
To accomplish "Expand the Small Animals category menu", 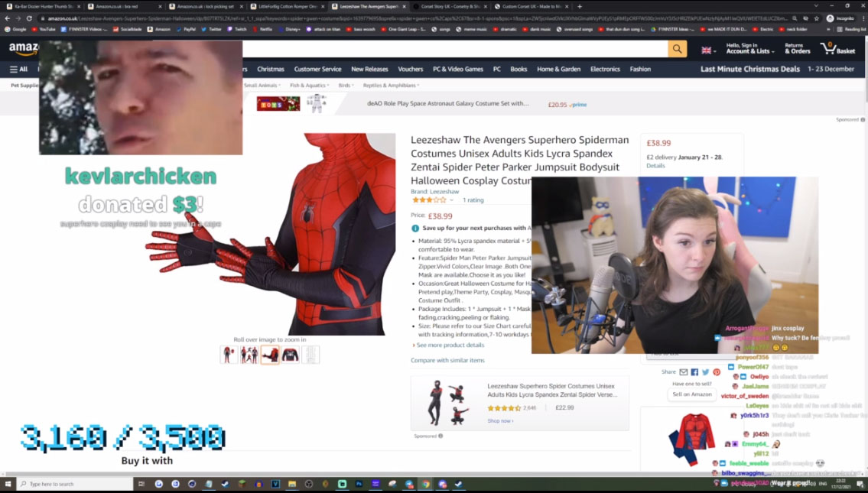I will (262, 86).
